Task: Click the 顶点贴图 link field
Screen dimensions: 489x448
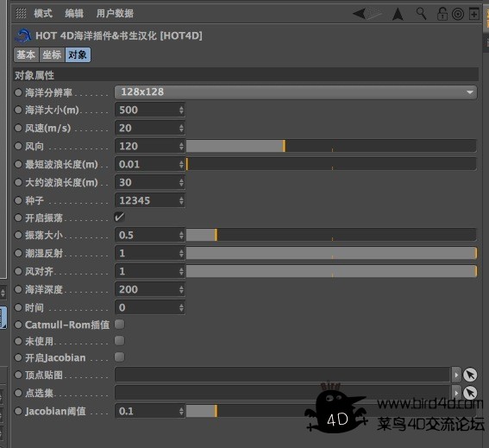Action: [283, 375]
